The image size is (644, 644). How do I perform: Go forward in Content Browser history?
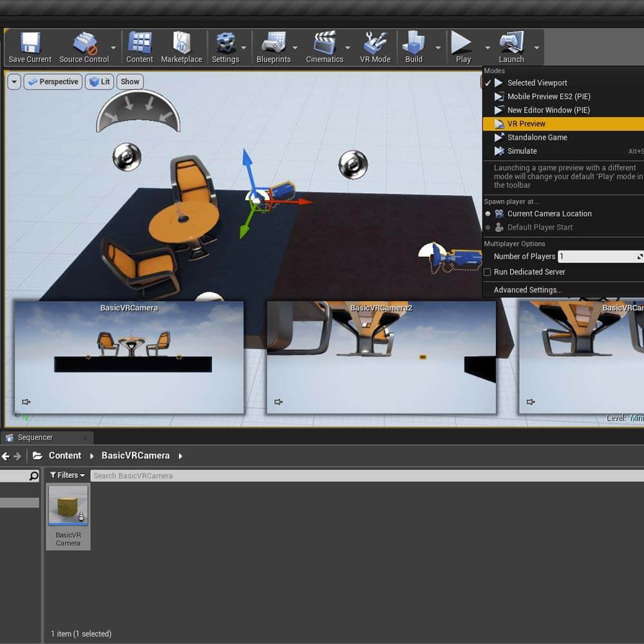click(x=17, y=456)
